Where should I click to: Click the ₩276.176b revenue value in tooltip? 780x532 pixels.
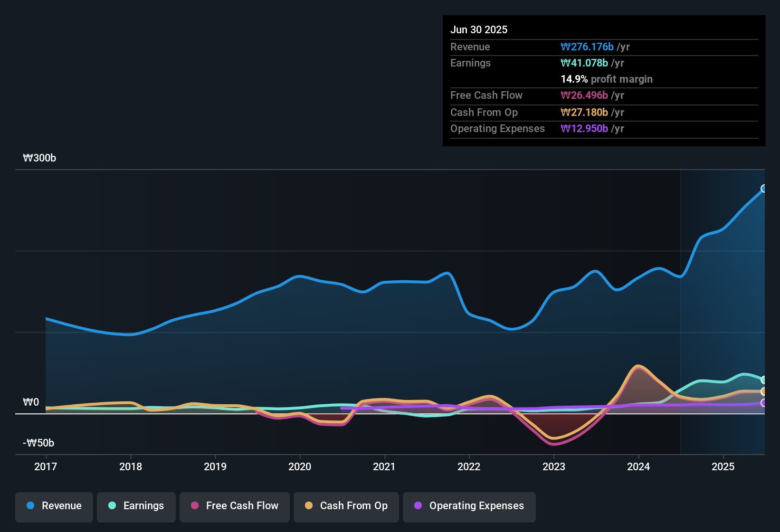click(587, 47)
